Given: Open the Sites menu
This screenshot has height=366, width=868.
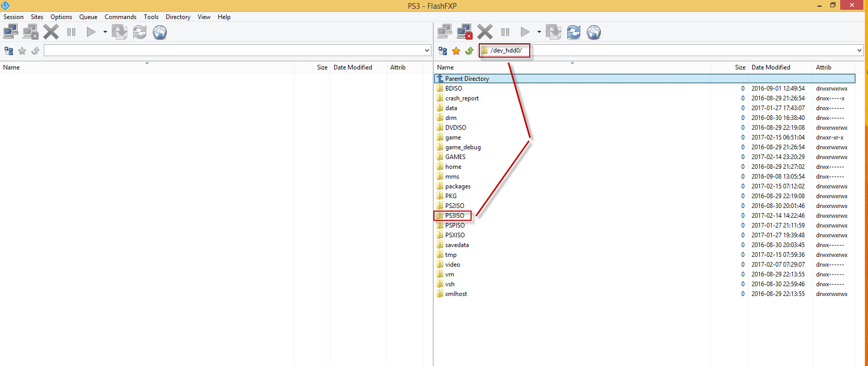Looking at the screenshot, I should [37, 17].
